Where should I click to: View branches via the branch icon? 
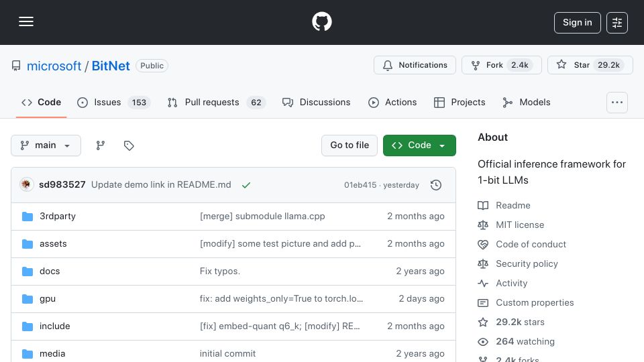(100, 145)
